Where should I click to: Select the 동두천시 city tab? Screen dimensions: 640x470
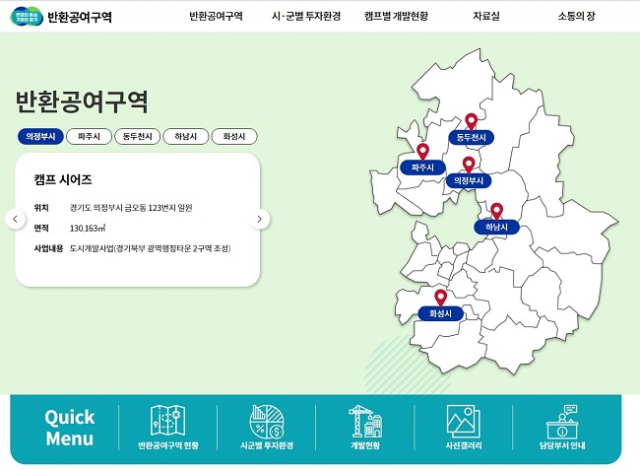tap(138, 136)
